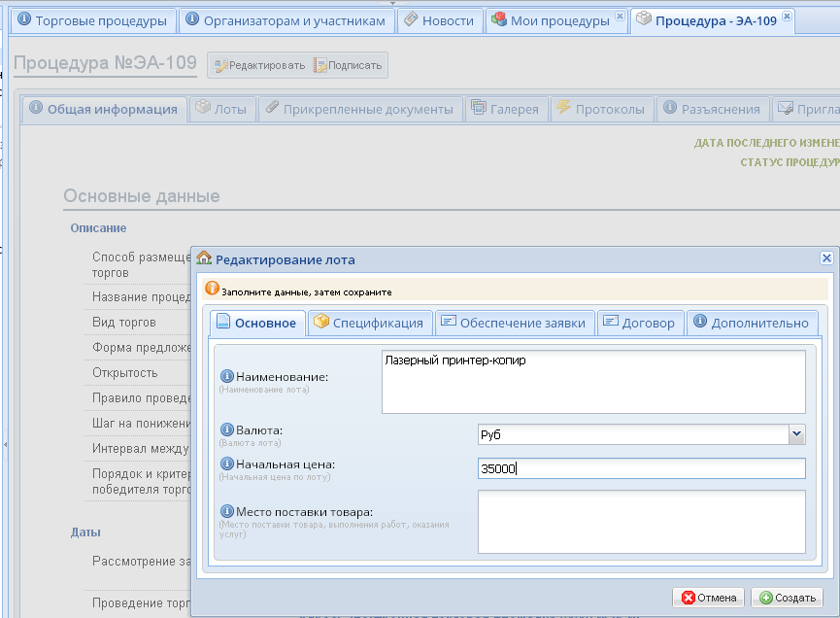The image size is (840, 618).
Task: Close the Процедура - ЭА-109 tab
Action: (787, 17)
